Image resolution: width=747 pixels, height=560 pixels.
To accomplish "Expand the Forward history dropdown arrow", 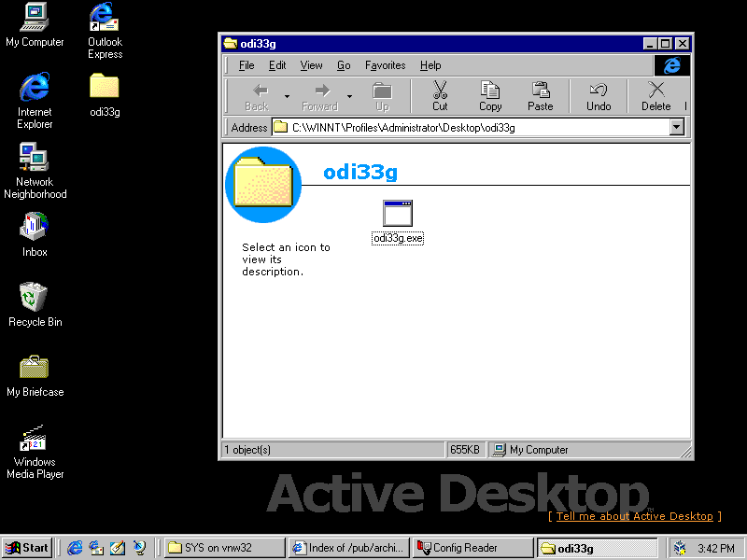I will click(349, 97).
